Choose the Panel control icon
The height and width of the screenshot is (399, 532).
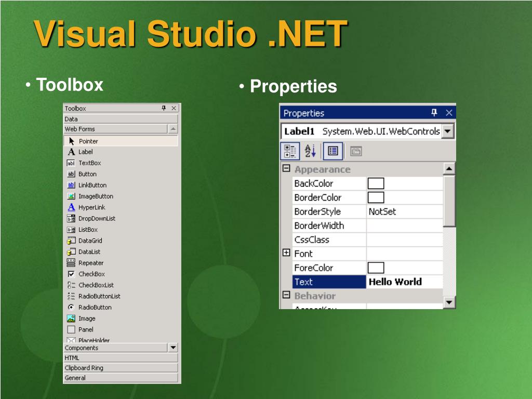pyautogui.click(x=71, y=329)
